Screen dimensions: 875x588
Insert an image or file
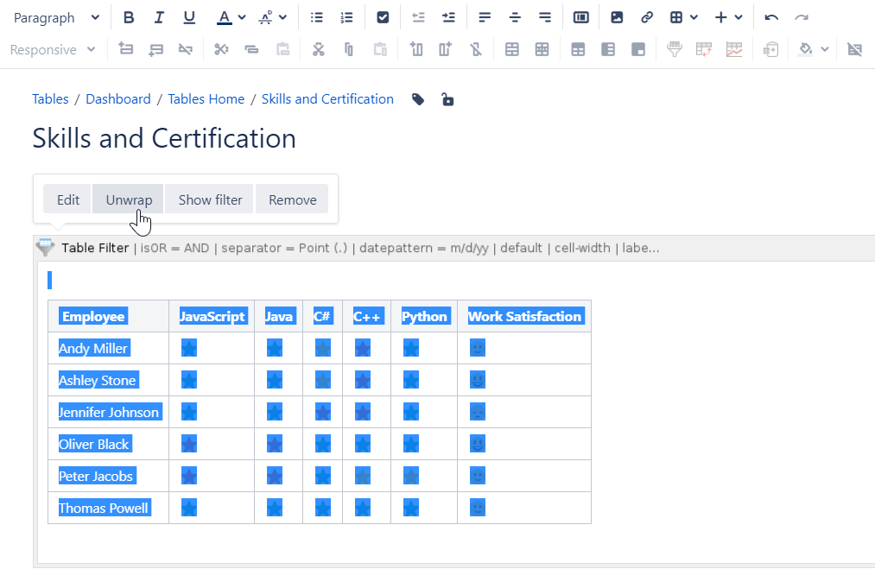pos(617,17)
